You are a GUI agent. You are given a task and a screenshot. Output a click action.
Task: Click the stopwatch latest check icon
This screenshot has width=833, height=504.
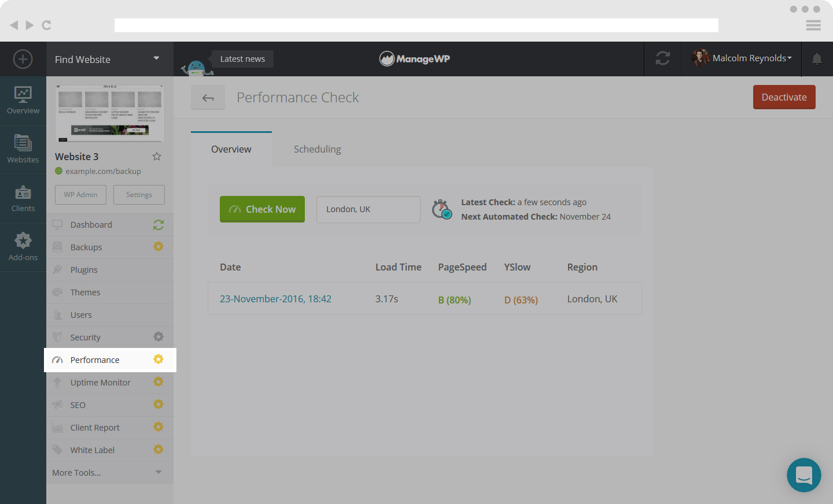pos(442,209)
